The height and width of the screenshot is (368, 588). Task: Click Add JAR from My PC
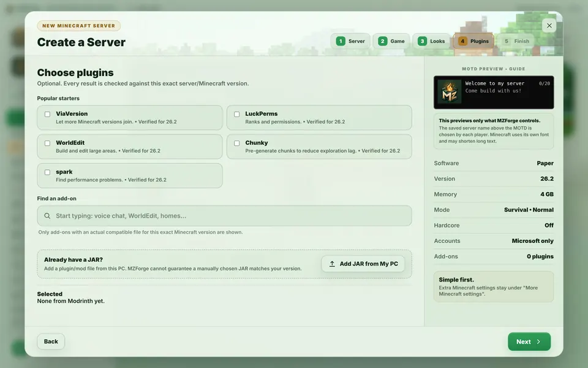363,264
